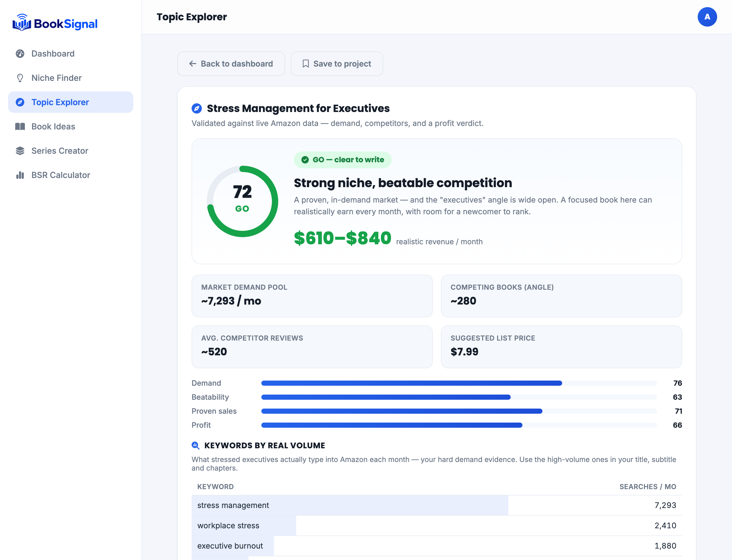Click the "Strong niche, beatable competition" headline

[403, 183]
